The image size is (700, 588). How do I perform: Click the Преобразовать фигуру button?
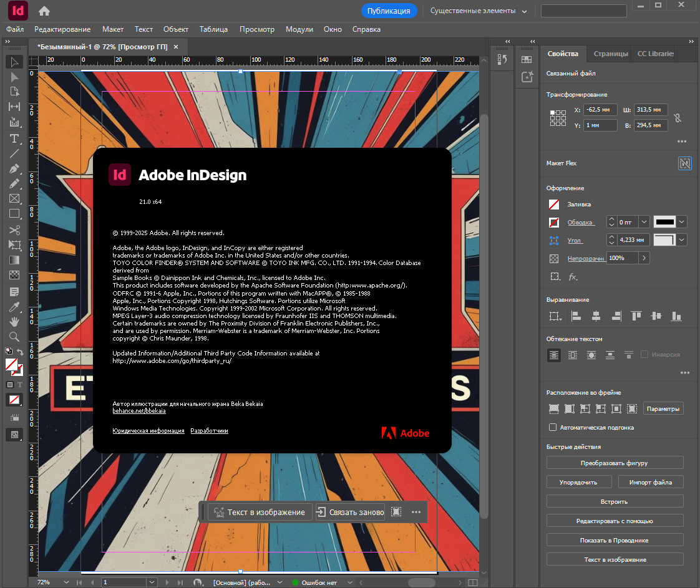pos(615,463)
